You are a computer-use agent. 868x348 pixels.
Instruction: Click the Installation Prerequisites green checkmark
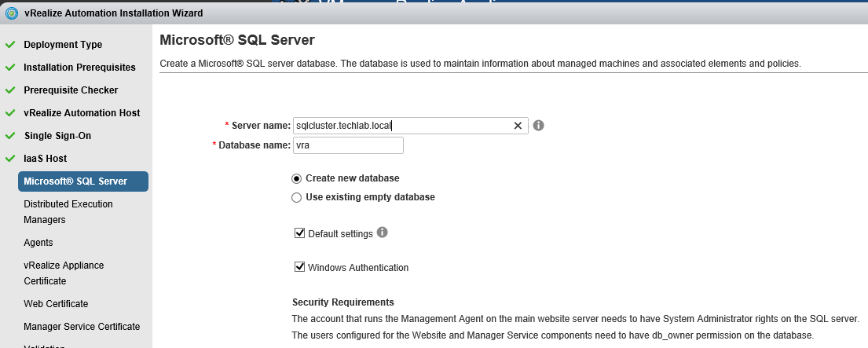(10, 67)
